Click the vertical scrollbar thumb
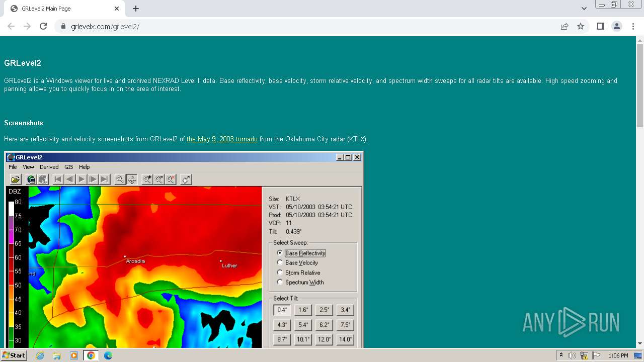The width and height of the screenshot is (644, 362). [x=640, y=85]
